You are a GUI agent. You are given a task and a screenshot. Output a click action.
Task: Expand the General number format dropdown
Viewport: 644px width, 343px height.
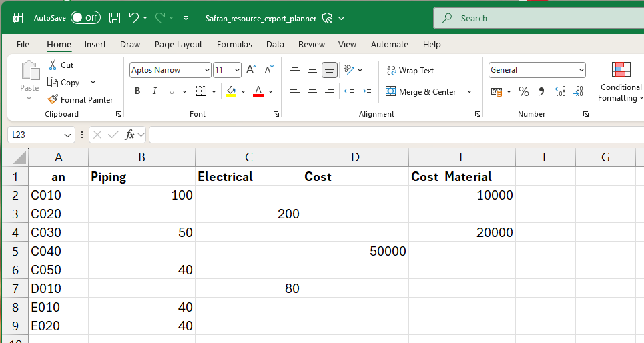point(581,70)
